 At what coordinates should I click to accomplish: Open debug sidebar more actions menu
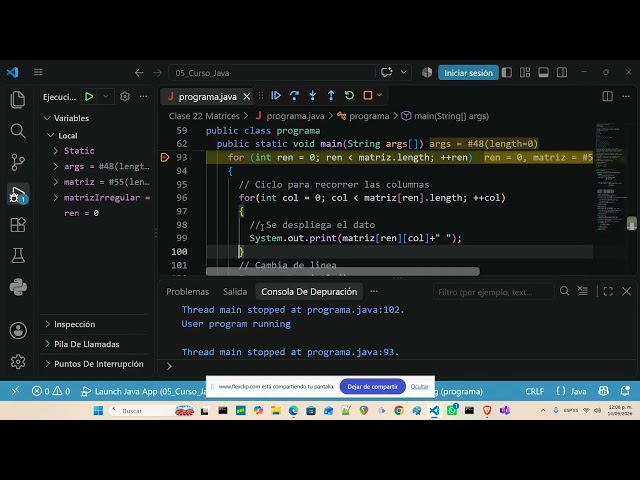point(143,97)
